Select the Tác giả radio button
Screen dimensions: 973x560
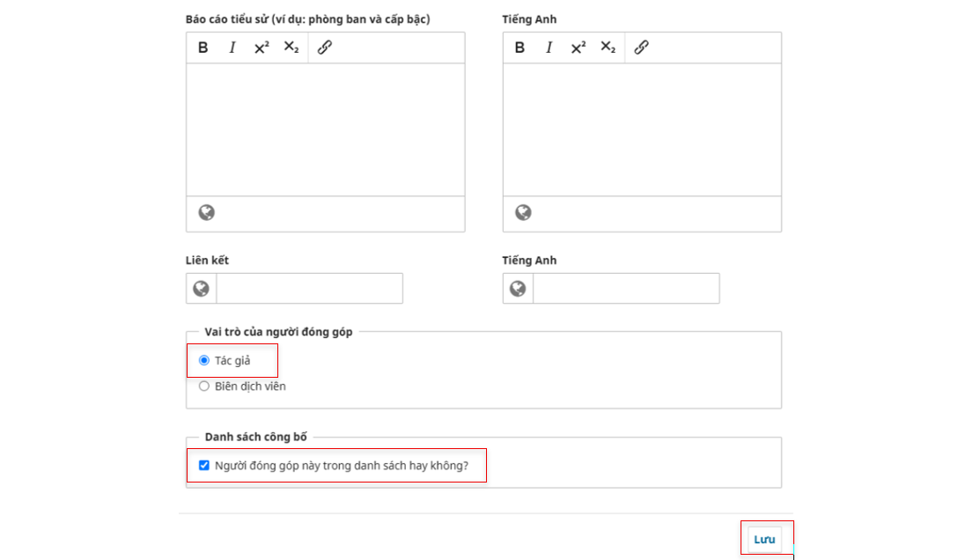tap(204, 360)
